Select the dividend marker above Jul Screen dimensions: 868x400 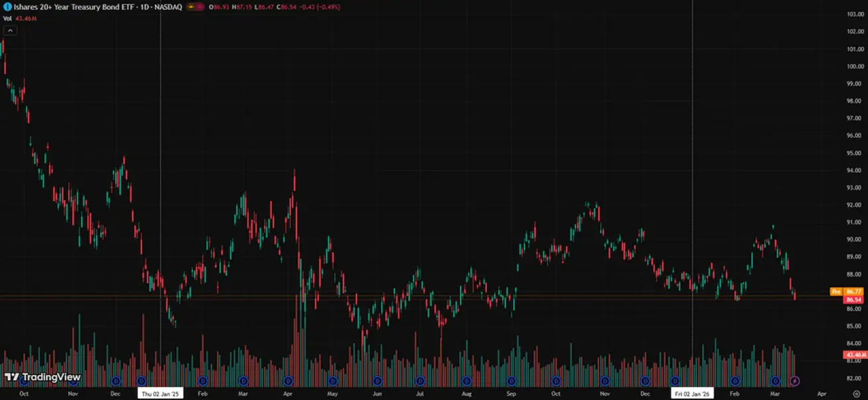[420, 381]
